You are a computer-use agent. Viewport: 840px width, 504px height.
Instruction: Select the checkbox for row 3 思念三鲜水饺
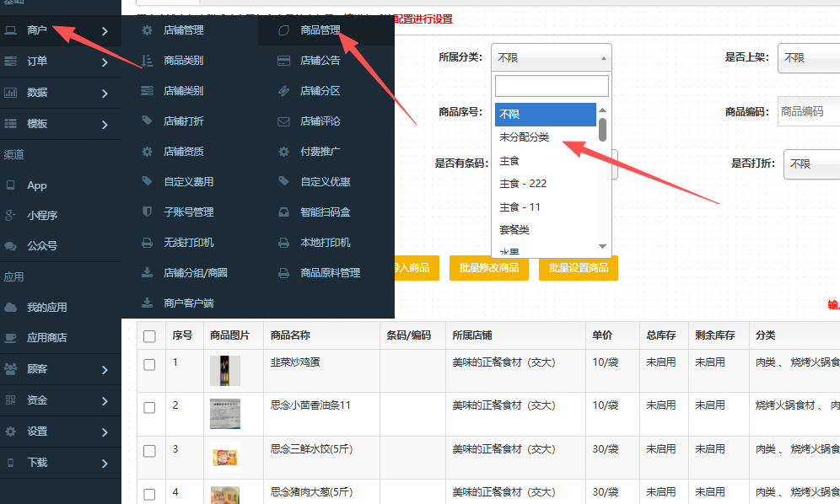pos(149,451)
